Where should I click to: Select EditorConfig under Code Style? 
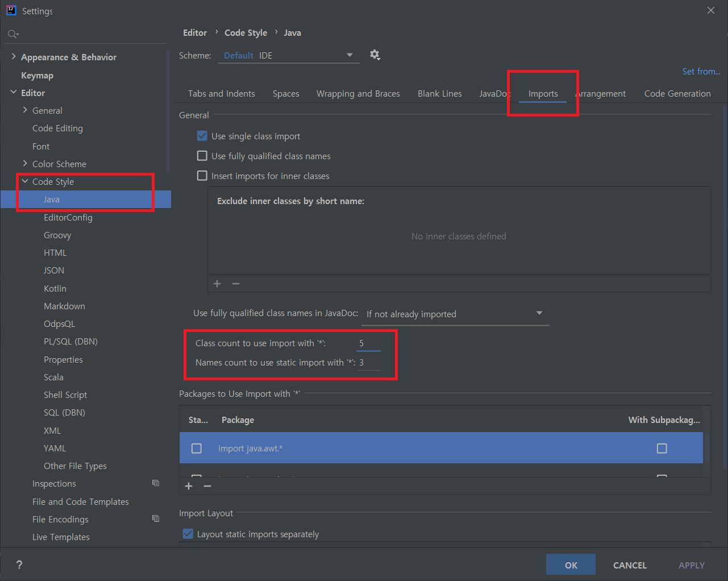tap(68, 217)
